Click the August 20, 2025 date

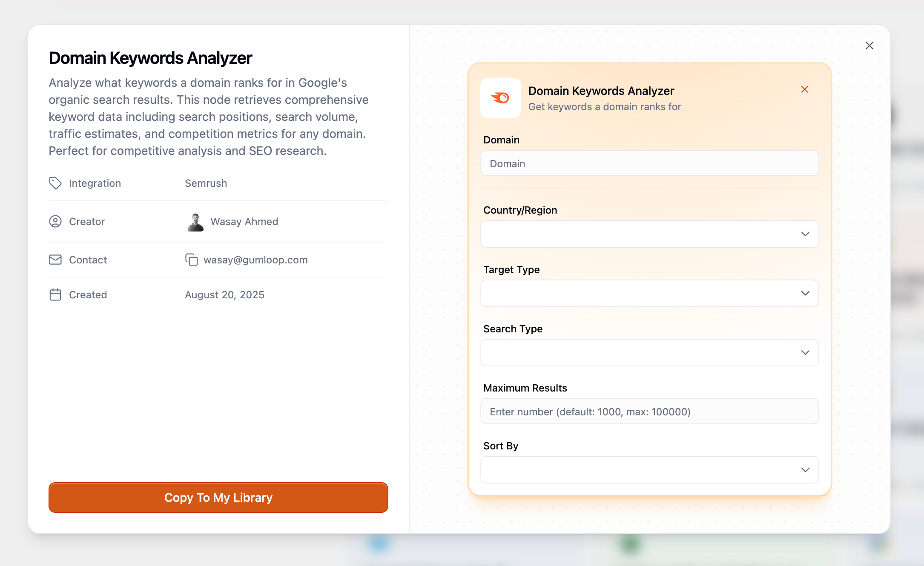(x=224, y=295)
